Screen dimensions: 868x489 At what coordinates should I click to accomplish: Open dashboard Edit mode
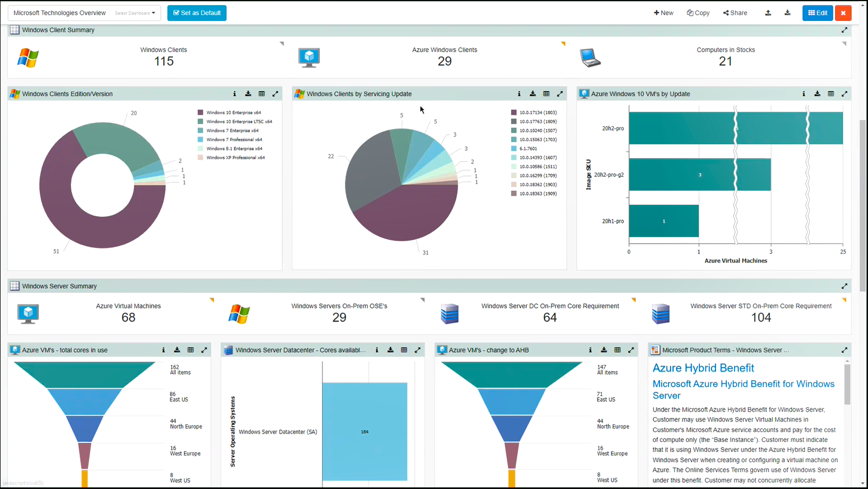pos(817,13)
